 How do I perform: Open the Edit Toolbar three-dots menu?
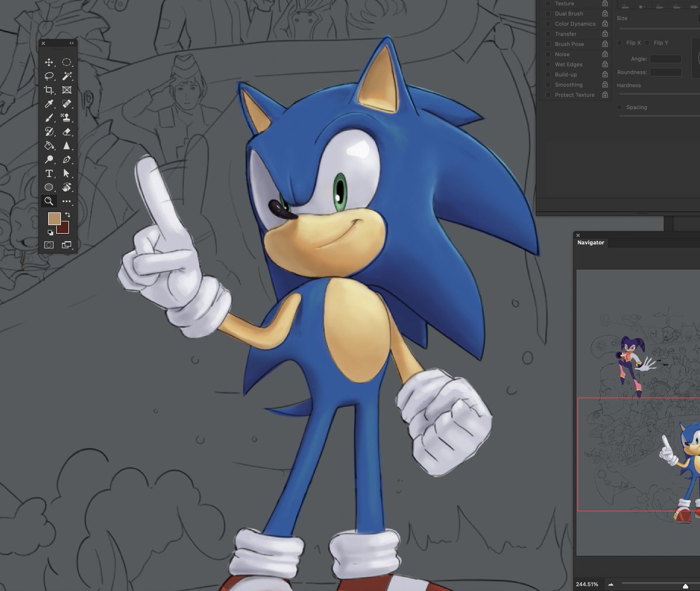click(x=66, y=201)
